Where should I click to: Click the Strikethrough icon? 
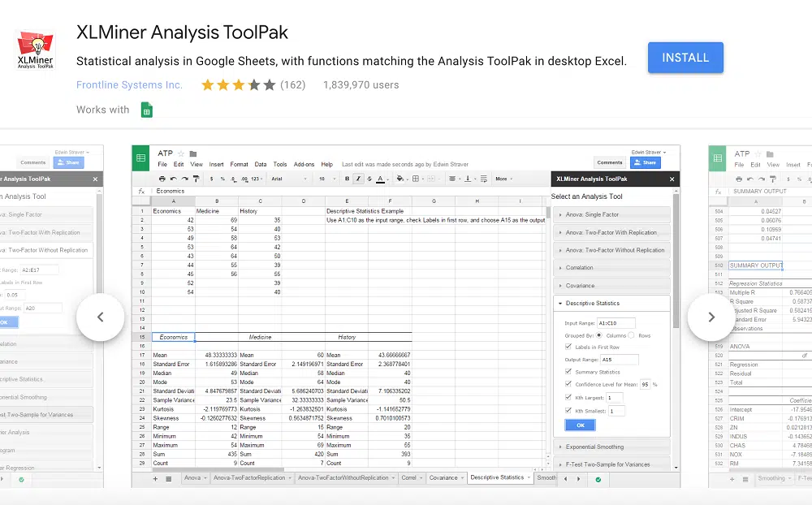pos(369,179)
